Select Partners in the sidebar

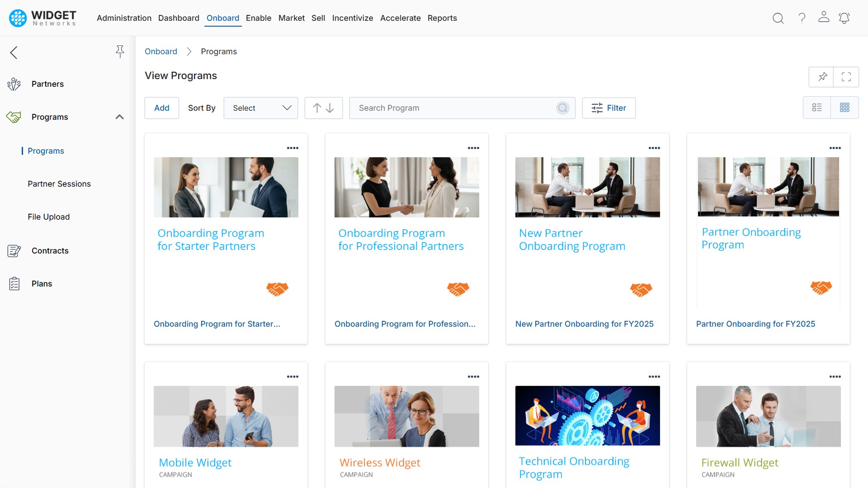[47, 84]
